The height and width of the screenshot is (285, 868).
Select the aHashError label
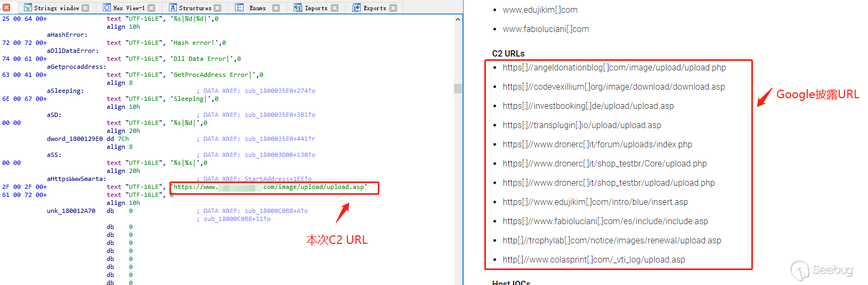[67, 35]
